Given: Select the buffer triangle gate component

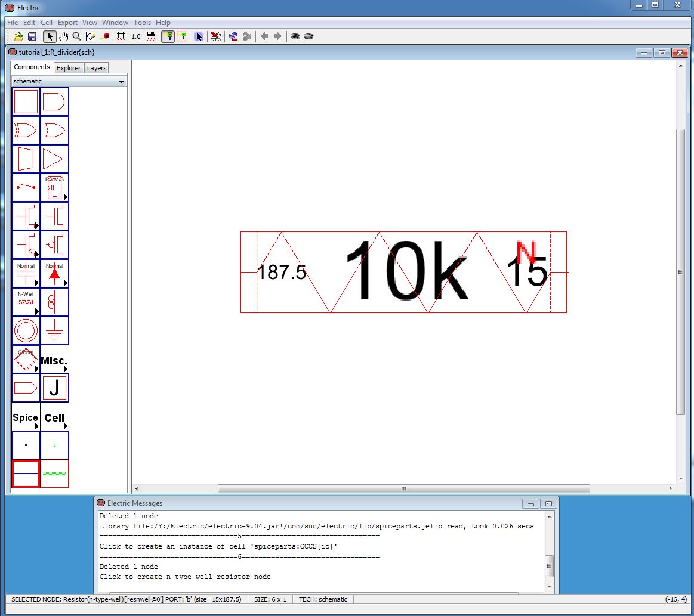Looking at the screenshot, I should (54, 159).
